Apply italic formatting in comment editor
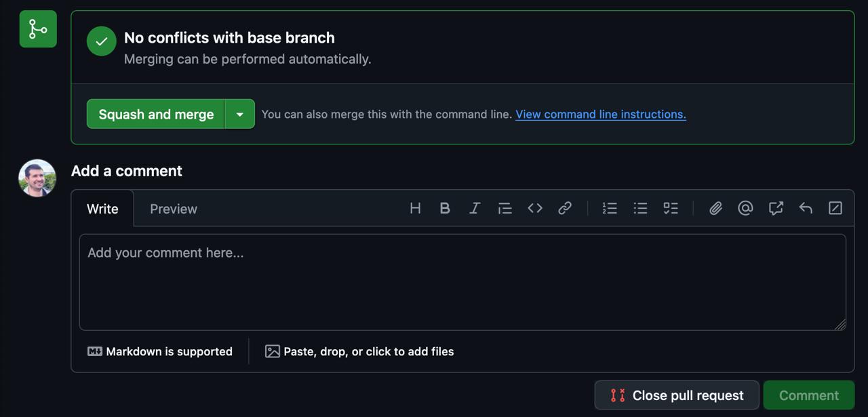Viewport: 868px width, 417px height. [x=475, y=208]
